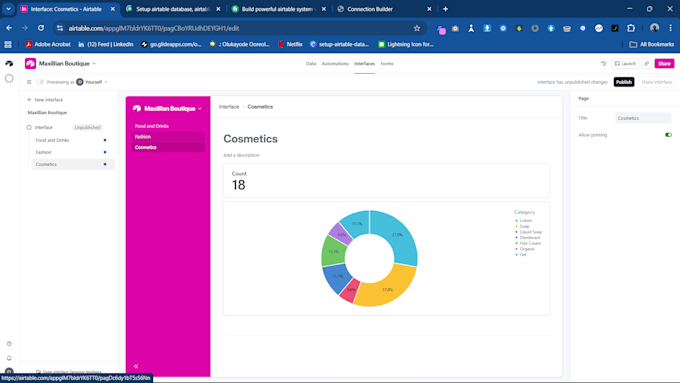Open the hamburger menu beside Previewing
This screenshot has height=383, width=680.
click(x=29, y=82)
